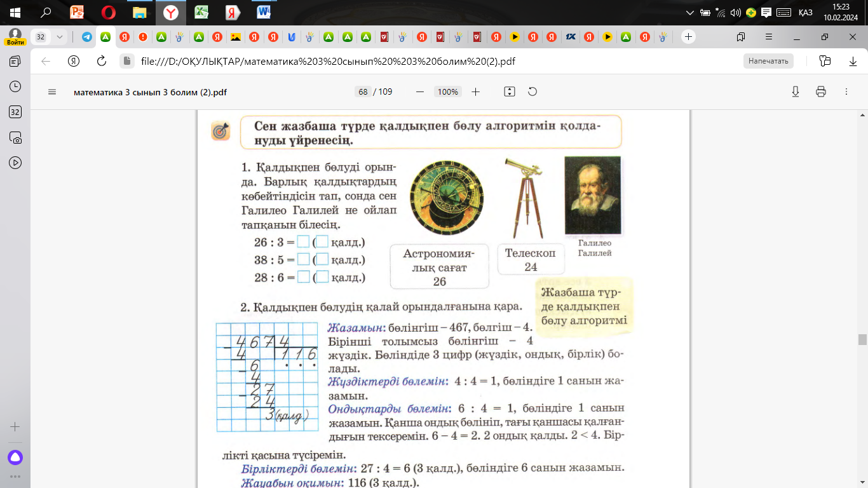Open the Windows Start menu
Screen dimensions: 868x488
coord(15,12)
